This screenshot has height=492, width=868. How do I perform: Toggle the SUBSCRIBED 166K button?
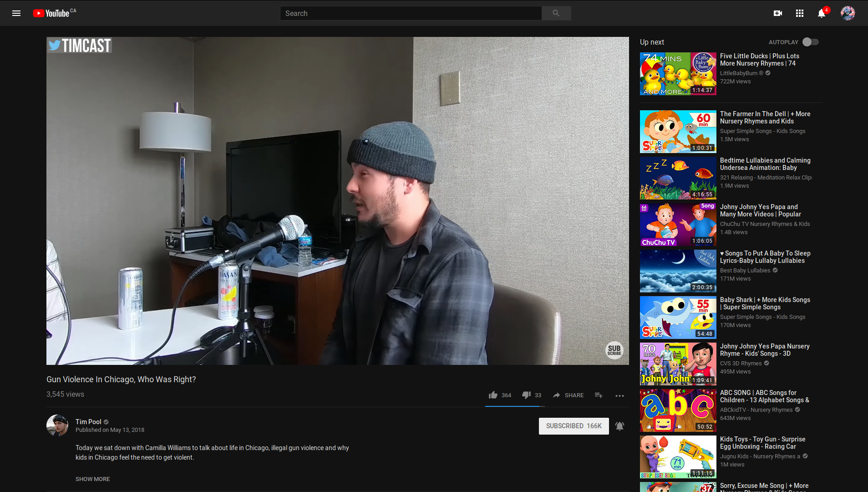click(574, 426)
